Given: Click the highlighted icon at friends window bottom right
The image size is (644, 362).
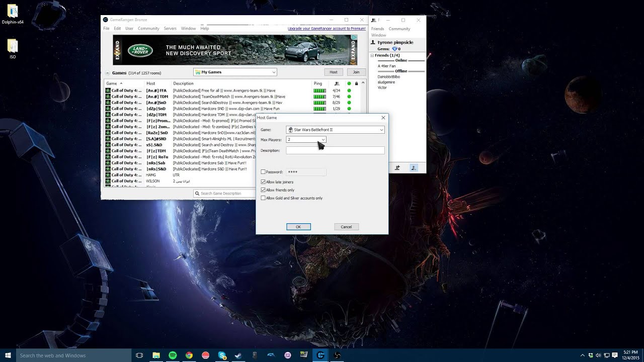Looking at the screenshot, I should 414,168.
